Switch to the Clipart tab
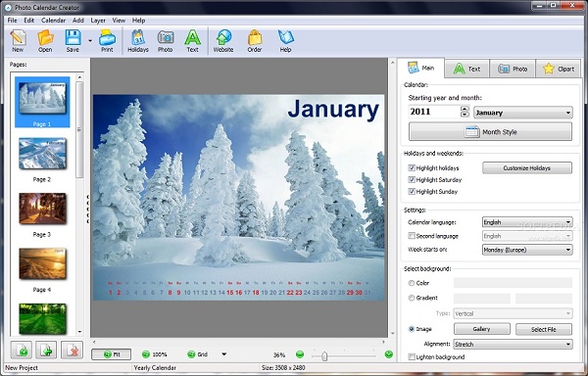The height and width of the screenshot is (376, 588). click(559, 69)
